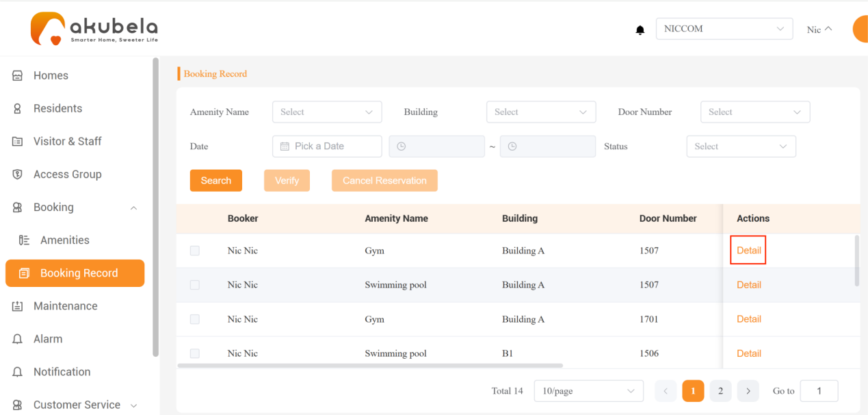Viewport: 868px width, 415px height.
Task: Click the Notification bell icon in sidebar
Action: (x=18, y=372)
